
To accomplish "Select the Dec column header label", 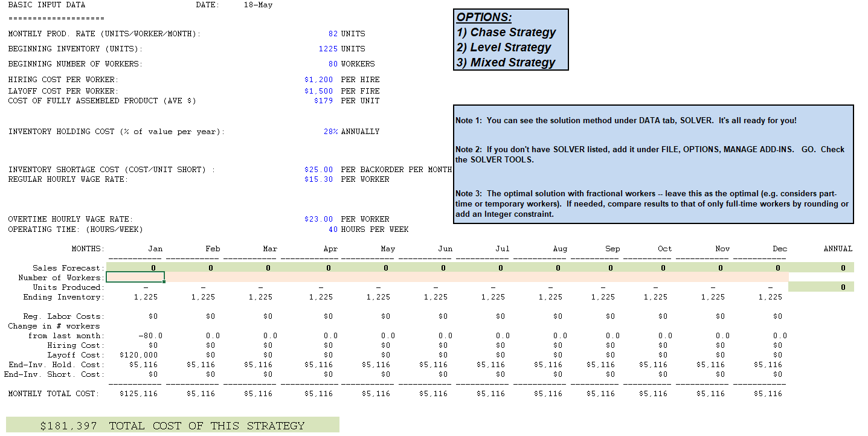I will pyautogui.click(x=779, y=248).
